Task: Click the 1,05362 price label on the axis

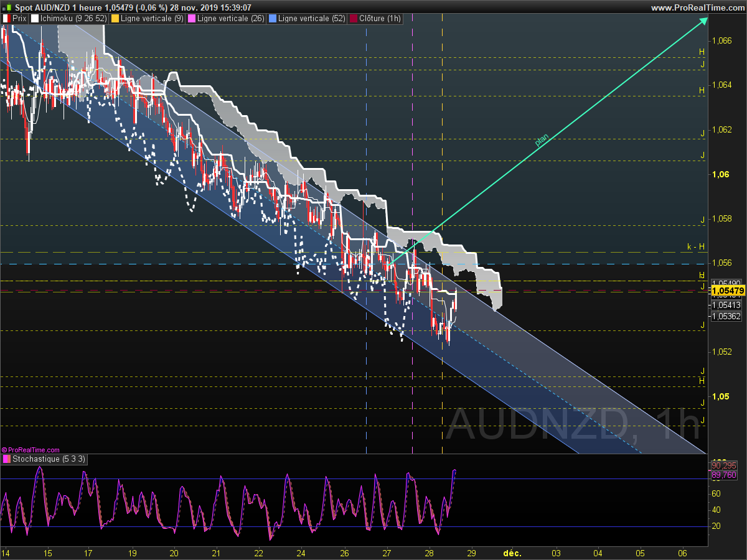Action: click(726, 316)
